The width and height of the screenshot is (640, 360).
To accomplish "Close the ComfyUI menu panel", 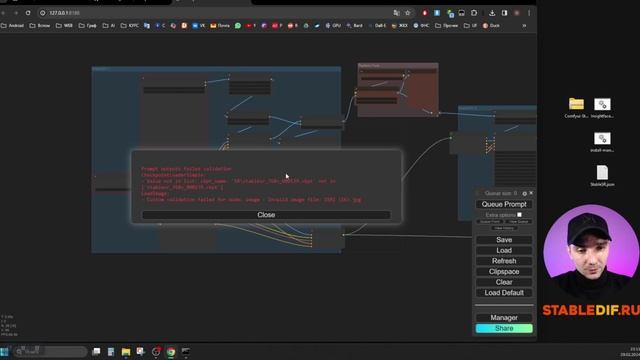I will coord(531,193).
